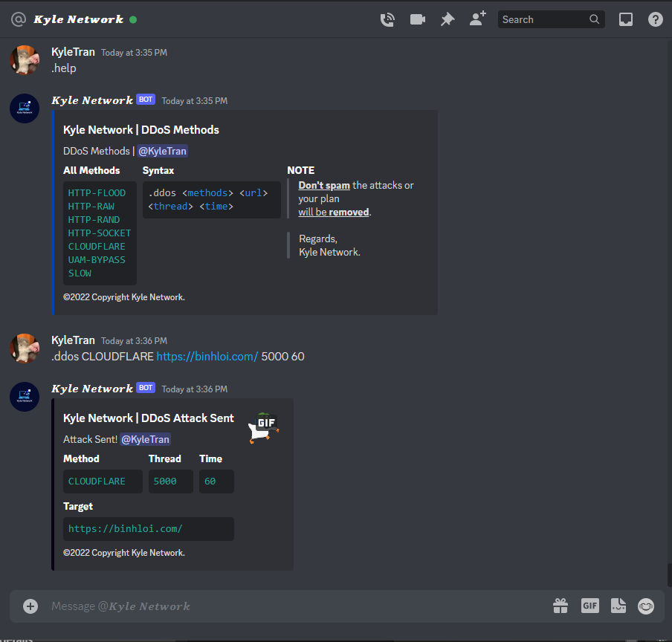The height and width of the screenshot is (642, 672).
Task: Click Kyle Network bot avatar on Attack Sent message
Action: pyautogui.click(x=25, y=397)
